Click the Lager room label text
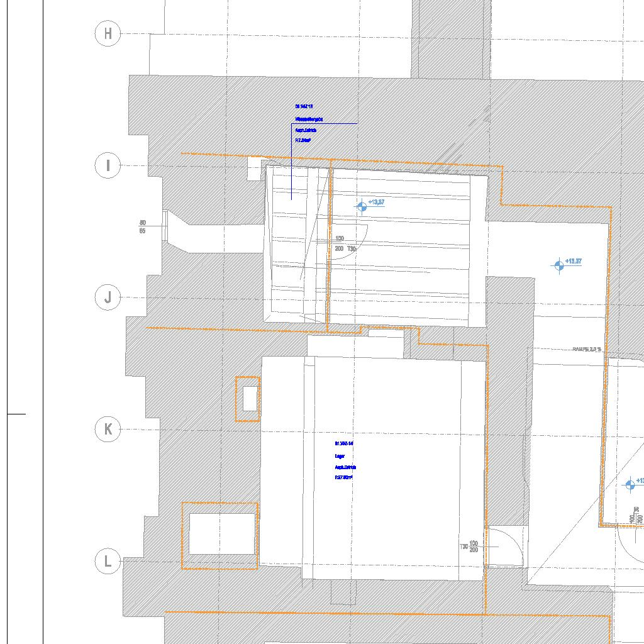The image size is (644, 644). [x=340, y=456]
